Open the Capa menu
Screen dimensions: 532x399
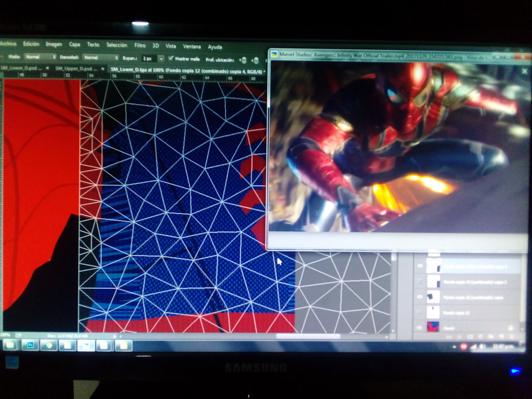(75, 45)
